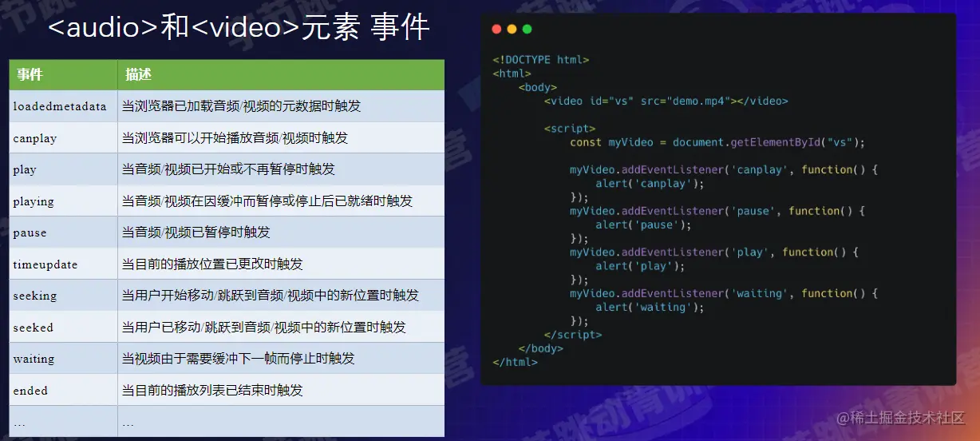Click the ended event cell
Screen dimensions: 980x441
[64, 391]
